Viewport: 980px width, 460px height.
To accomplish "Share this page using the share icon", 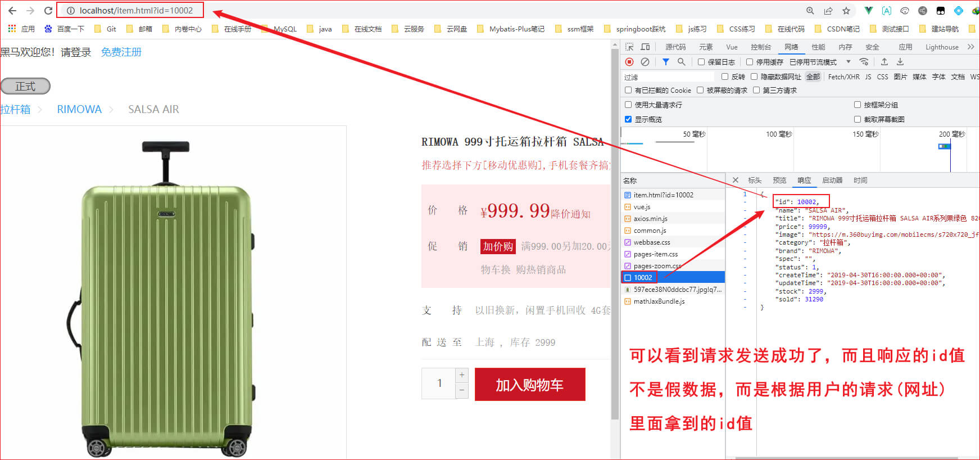I will (x=828, y=11).
